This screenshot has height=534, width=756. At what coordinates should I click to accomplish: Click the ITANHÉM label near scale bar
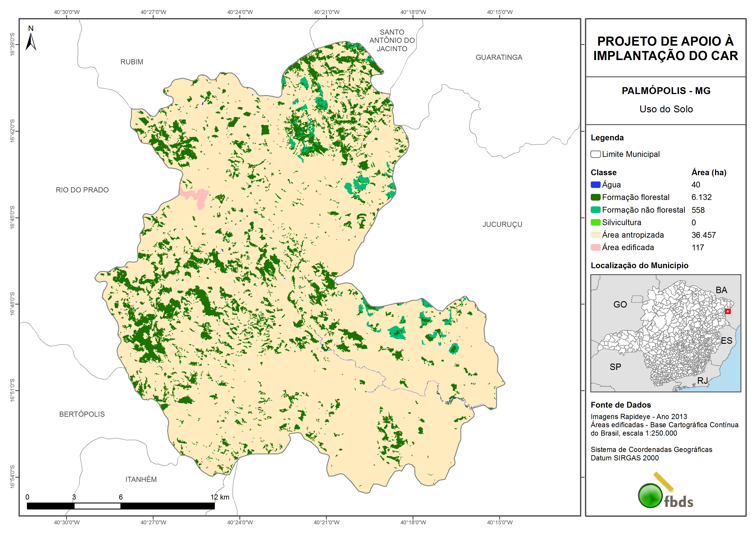(x=141, y=479)
